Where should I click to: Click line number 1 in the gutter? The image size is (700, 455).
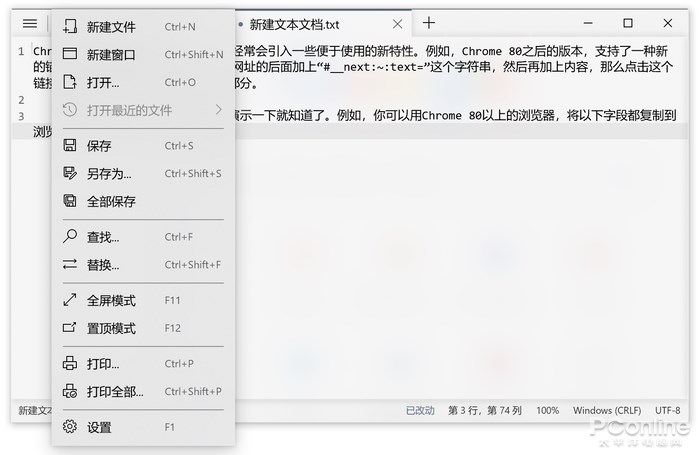(21, 51)
